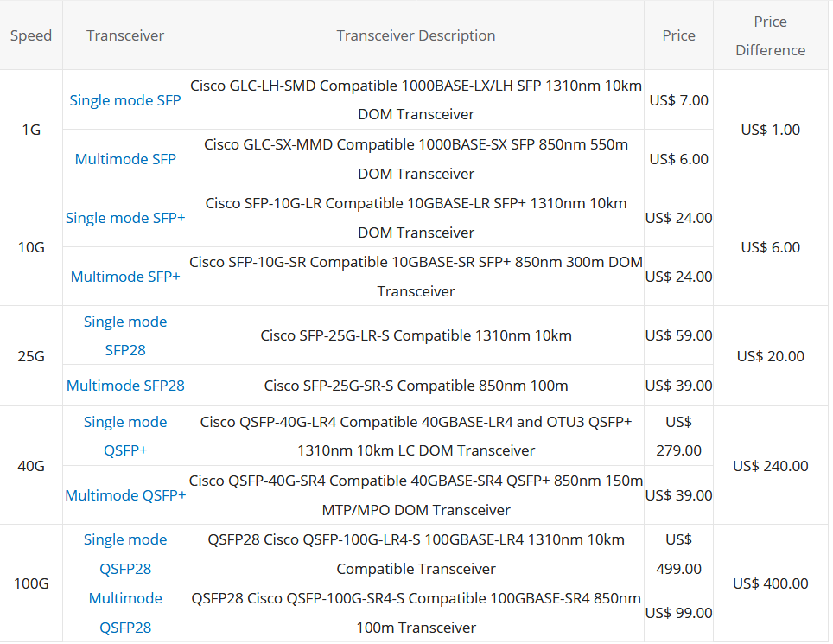Screen dimensions: 833x644
Task: Select the 100G speed cell
Action: (x=31, y=583)
